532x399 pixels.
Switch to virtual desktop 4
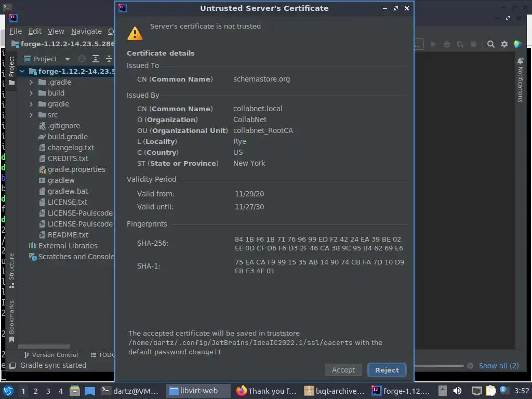(x=60, y=391)
